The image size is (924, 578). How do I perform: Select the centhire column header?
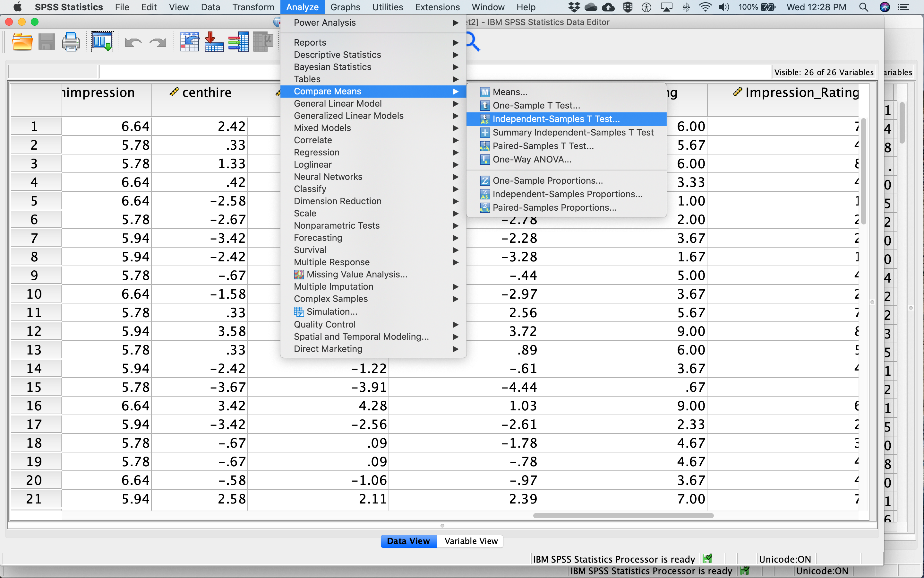click(x=200, y=100)
